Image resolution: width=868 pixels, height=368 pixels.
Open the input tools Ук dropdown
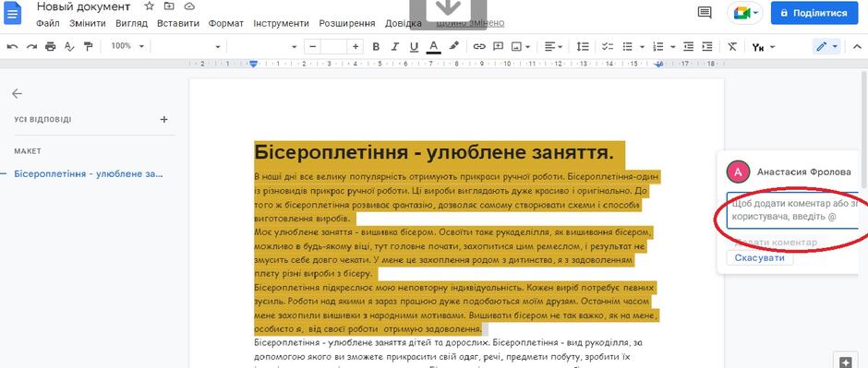pyautogui.click(x=764, y=48)
